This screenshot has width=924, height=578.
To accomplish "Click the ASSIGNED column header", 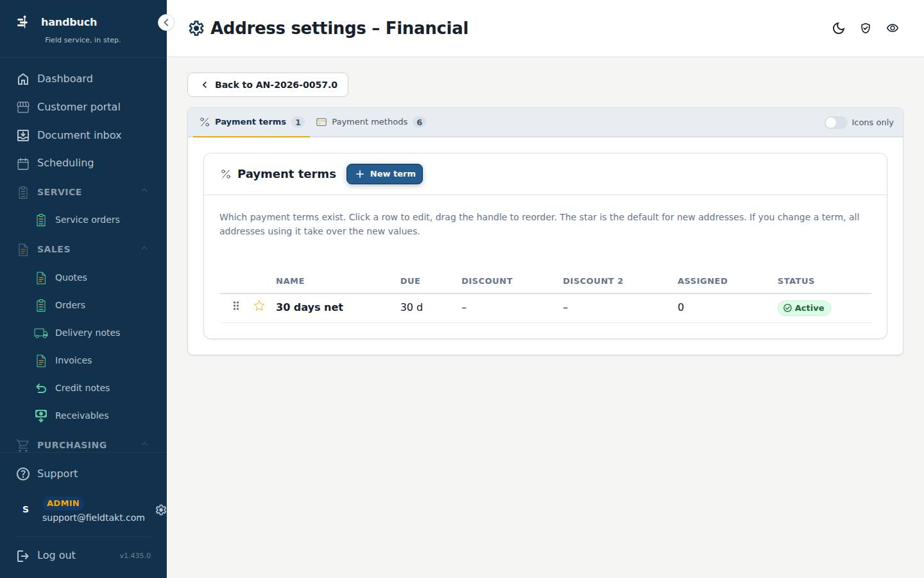I will 703,281.
